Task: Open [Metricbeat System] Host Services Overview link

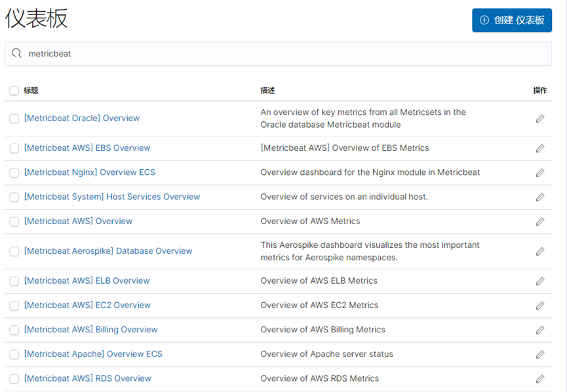Action: 112,197
